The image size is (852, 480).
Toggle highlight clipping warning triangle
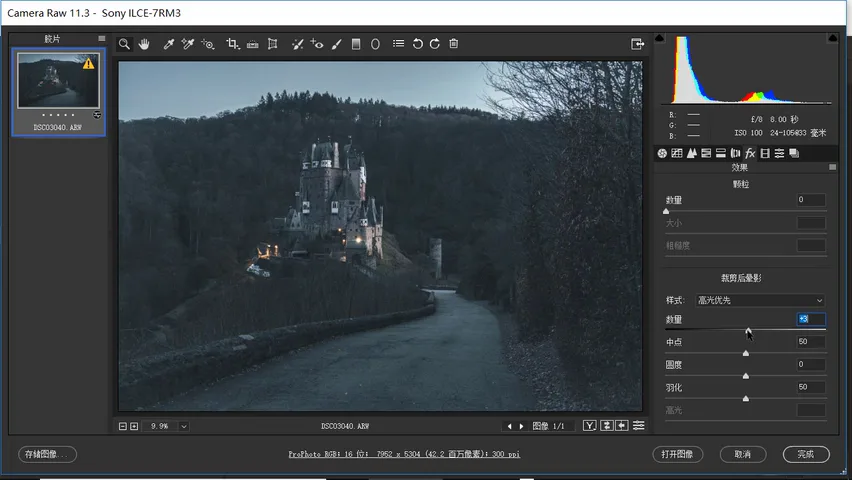[832, 38]
